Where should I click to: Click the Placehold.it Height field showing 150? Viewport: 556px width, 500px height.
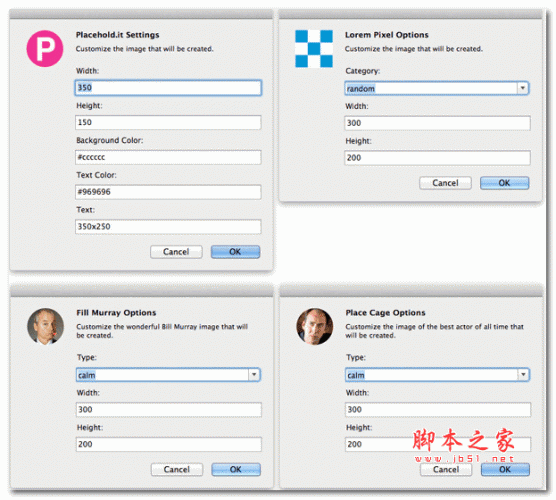168,122
